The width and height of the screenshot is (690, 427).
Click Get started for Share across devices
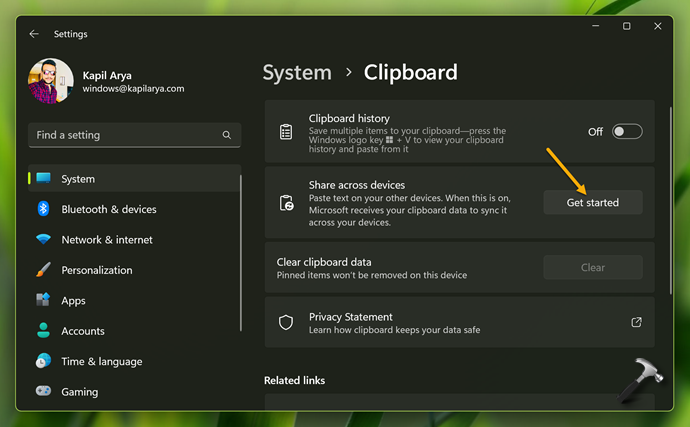coord(592,202)
